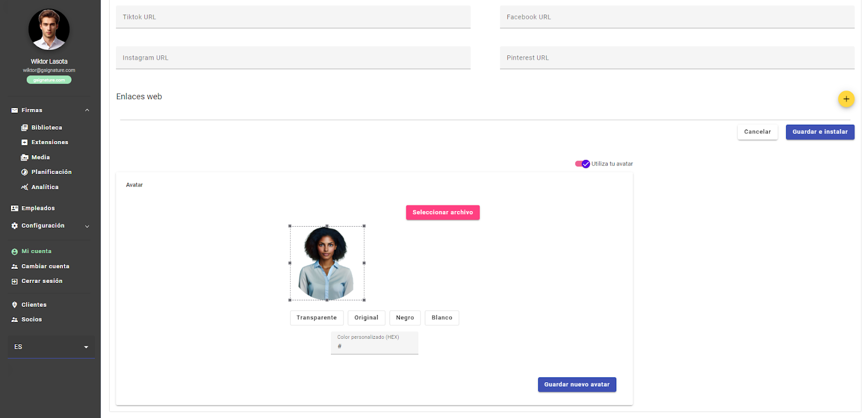Click Guardar e instalar button
This screenshot has height=418, width=868.
820,132
